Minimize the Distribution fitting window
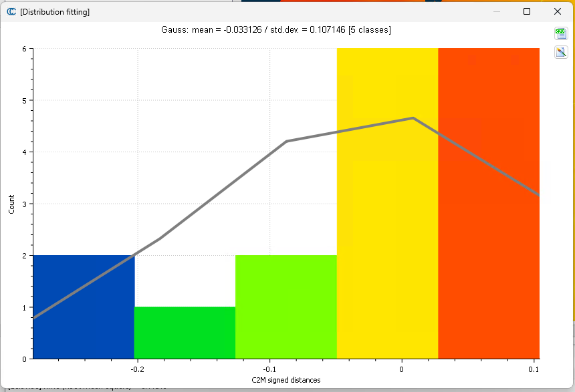This screenshot has width=575, height=392. (x=497, y=11)
